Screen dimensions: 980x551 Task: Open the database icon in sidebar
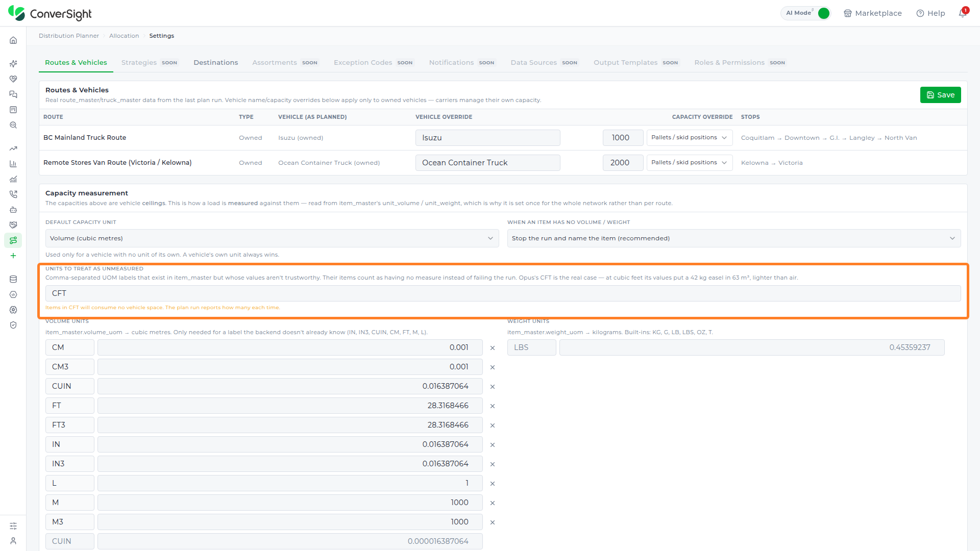pyautogui.click(x=13, y=279)
